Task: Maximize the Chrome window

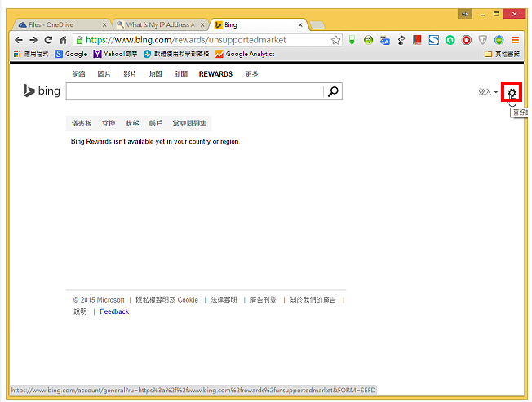Action: [x=496, y=14]
